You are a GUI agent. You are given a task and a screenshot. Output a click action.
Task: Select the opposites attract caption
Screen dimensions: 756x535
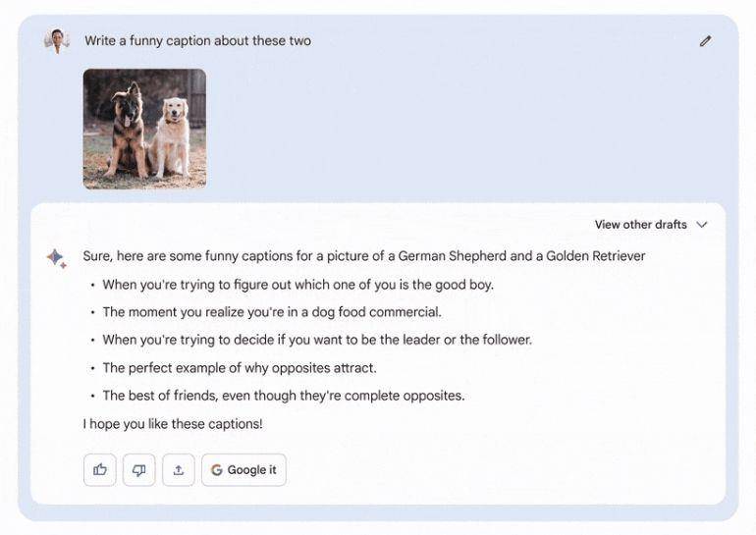tap(240, 368)
